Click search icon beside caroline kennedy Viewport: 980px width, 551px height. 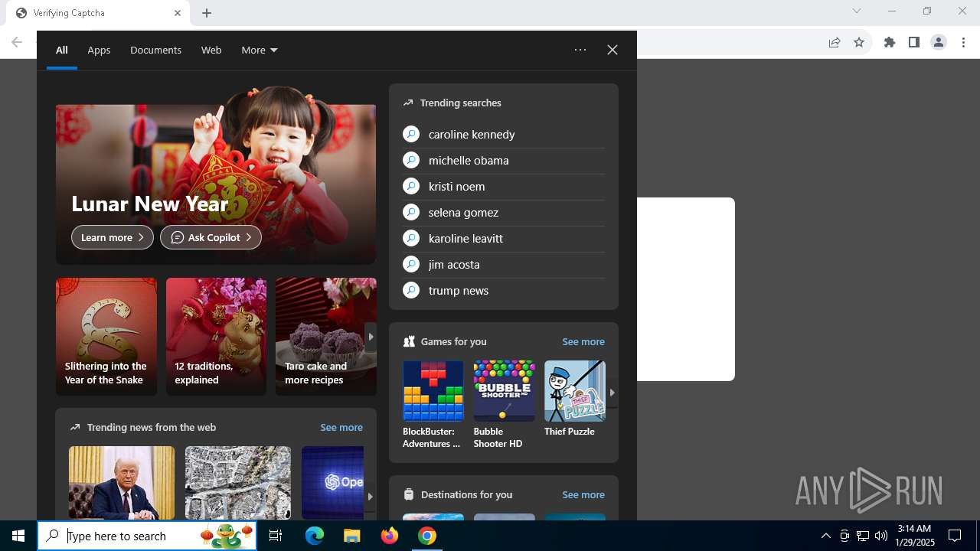(411, 135)
